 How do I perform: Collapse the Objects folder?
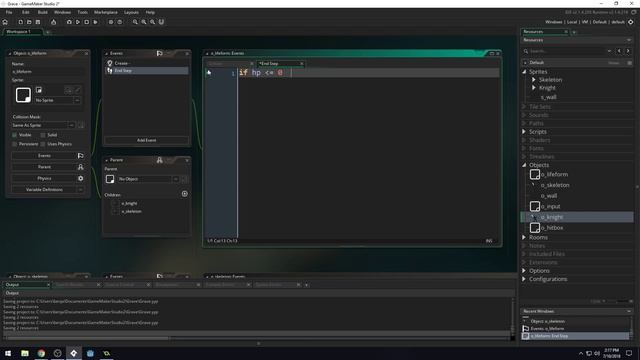[x=524, y=165]
